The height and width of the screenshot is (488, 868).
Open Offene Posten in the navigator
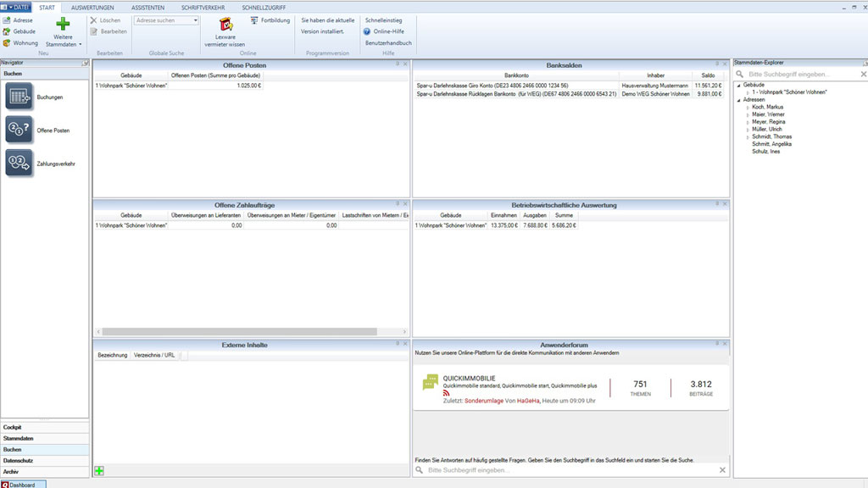[19, 130]
